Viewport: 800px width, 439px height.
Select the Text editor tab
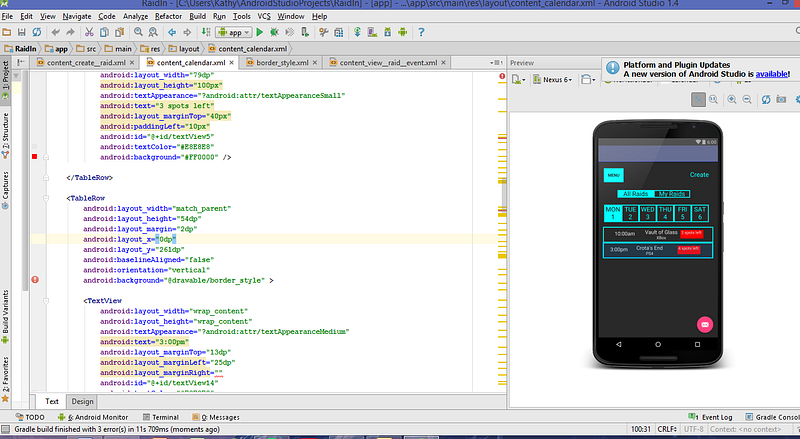pos(52,401)
